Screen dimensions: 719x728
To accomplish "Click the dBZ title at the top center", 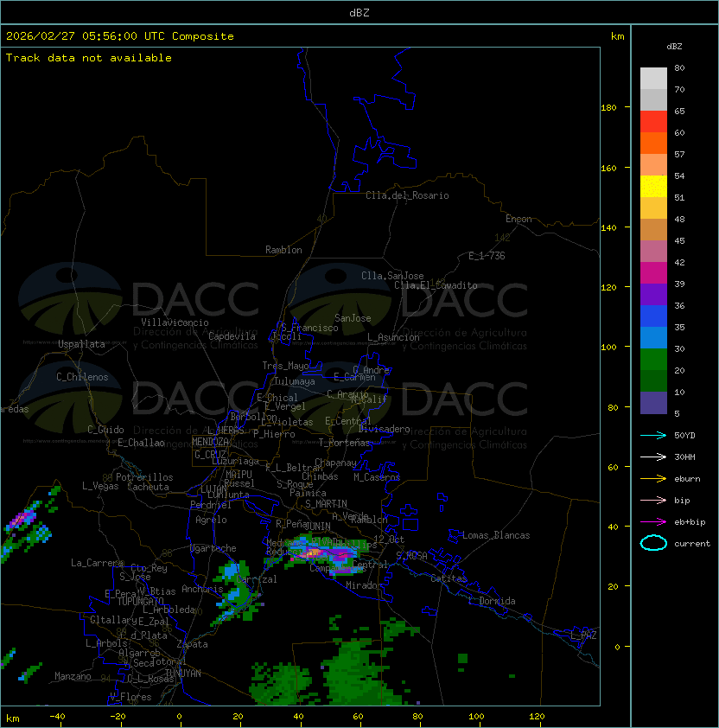I will (359, 12).
